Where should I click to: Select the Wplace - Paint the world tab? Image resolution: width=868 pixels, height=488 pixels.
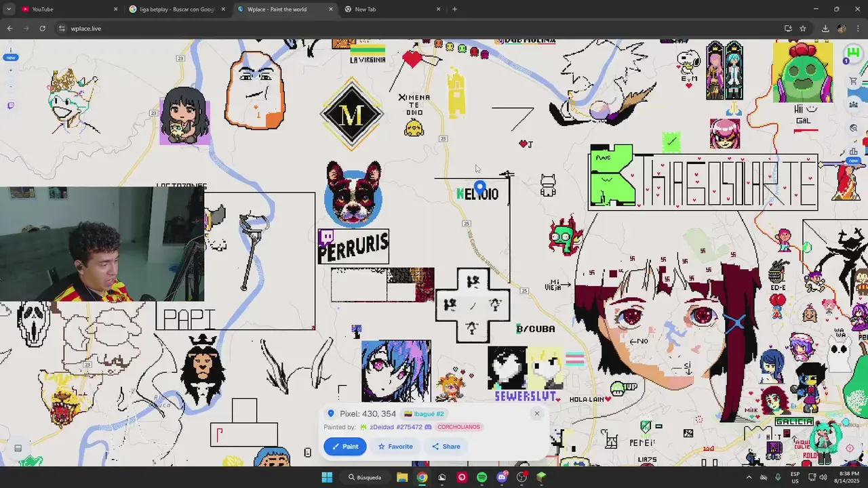[x=283, y=9]
